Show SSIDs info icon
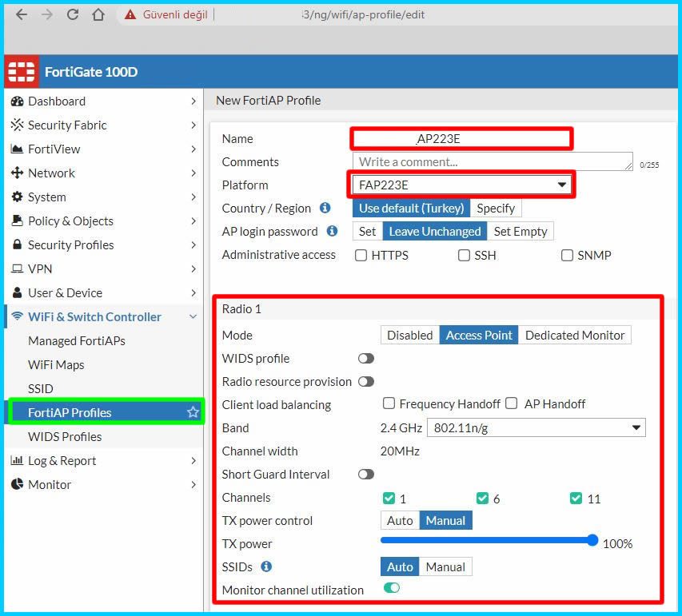This screenshot has width=682, height=616. coord(266,566)
